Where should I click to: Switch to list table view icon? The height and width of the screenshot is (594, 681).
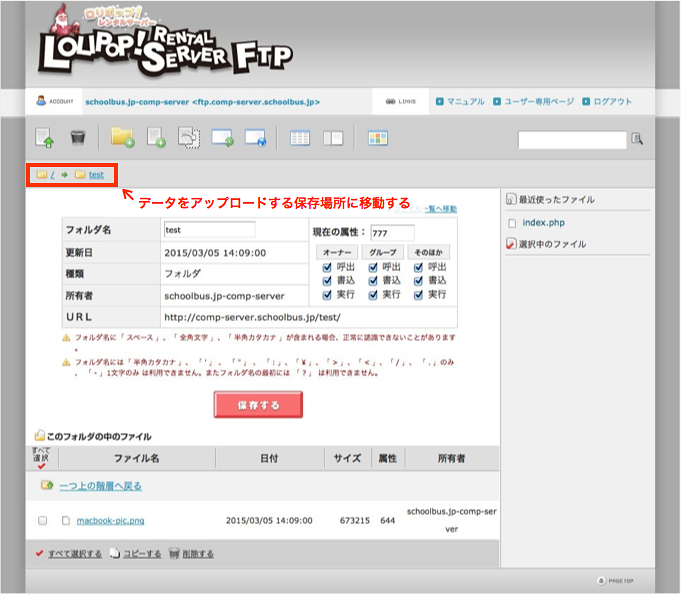point(300,138)
